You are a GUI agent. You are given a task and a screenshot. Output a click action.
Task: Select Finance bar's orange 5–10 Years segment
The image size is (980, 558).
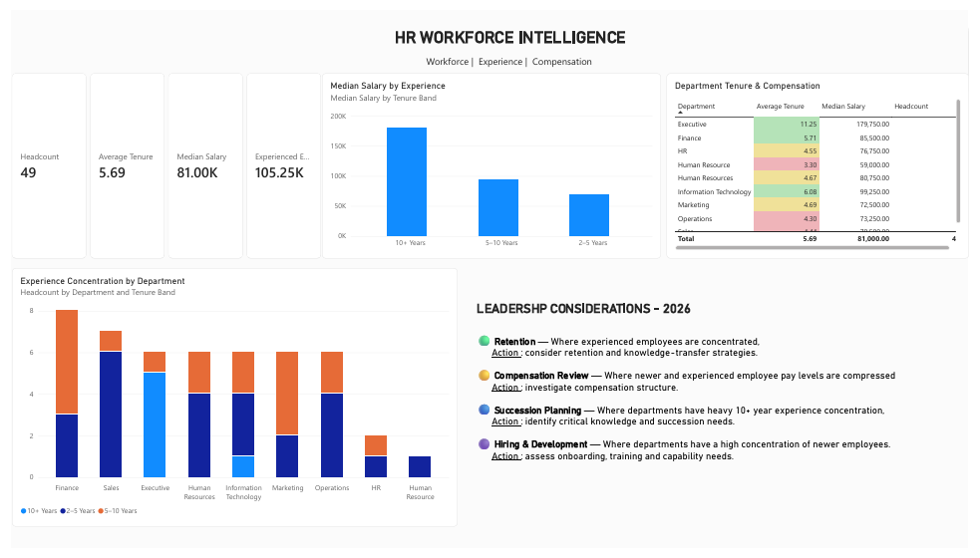tap(67, 362)
